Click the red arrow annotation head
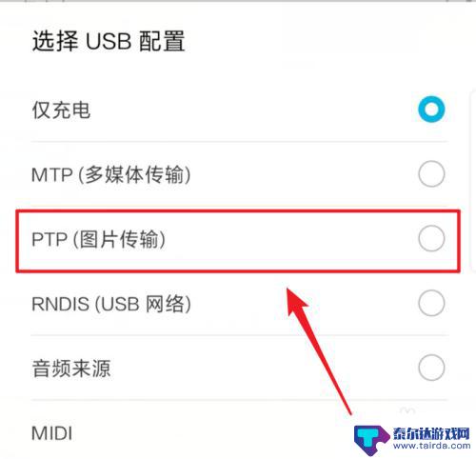476x459 pixels. (296, 300)
